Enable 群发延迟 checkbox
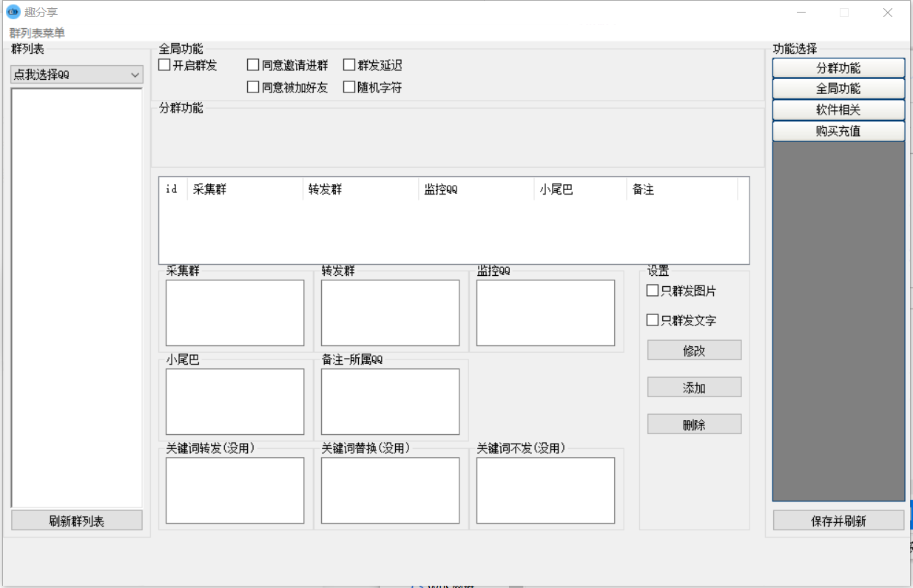 click(x=350, y=66)
